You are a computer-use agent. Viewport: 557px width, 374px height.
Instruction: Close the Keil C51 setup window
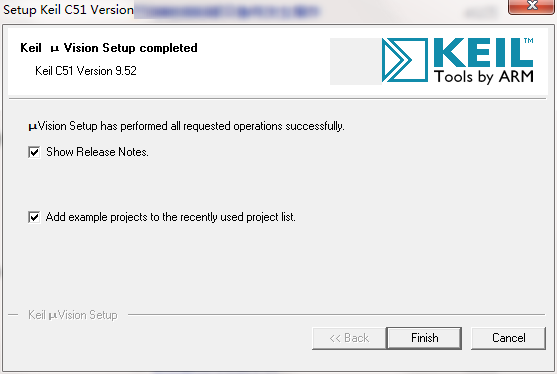[x=531, y=6]
